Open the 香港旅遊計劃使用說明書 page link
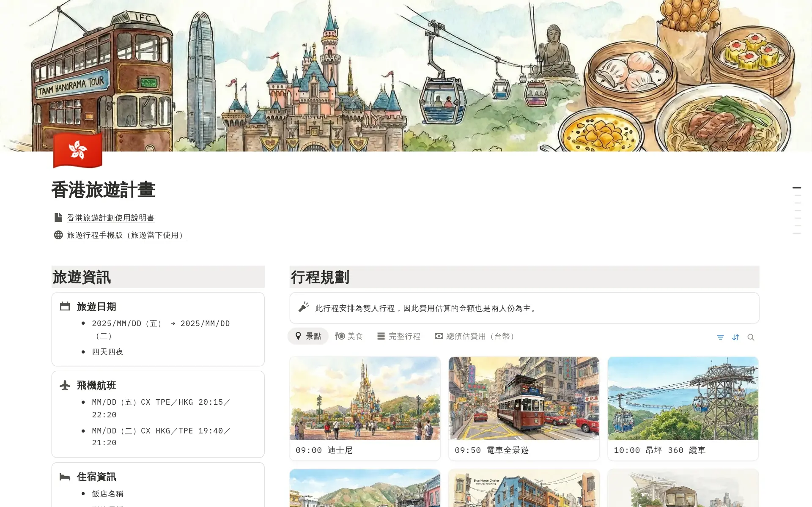Image resolution: width=812 pixels, height=507 pixels. pyautogui.click(x=111, y=218)
